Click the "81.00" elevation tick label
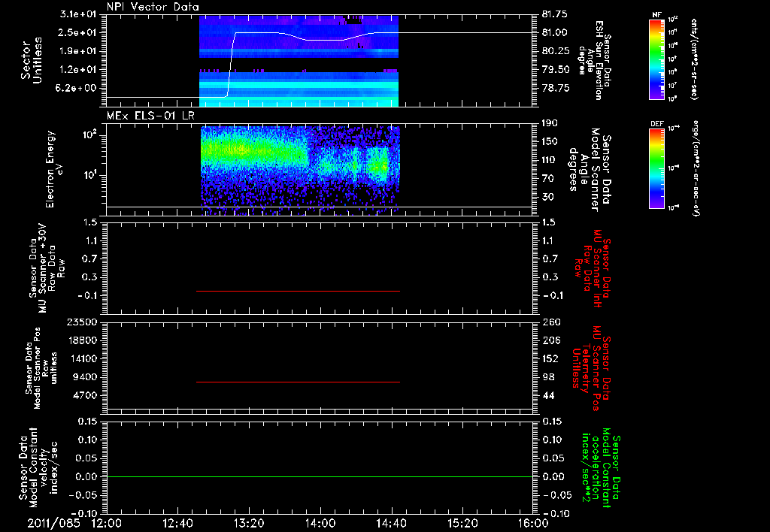Viewport: 770px width, 532px height. click(555, 32)
